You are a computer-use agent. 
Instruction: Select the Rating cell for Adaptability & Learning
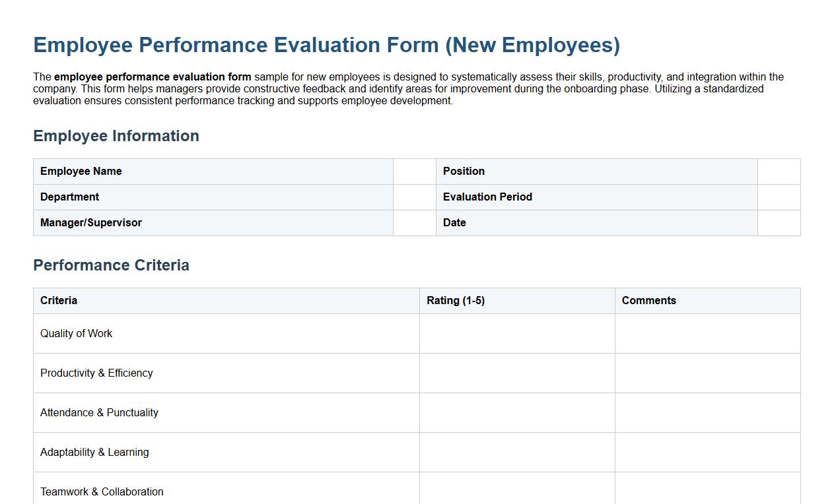tap(517, 452)
